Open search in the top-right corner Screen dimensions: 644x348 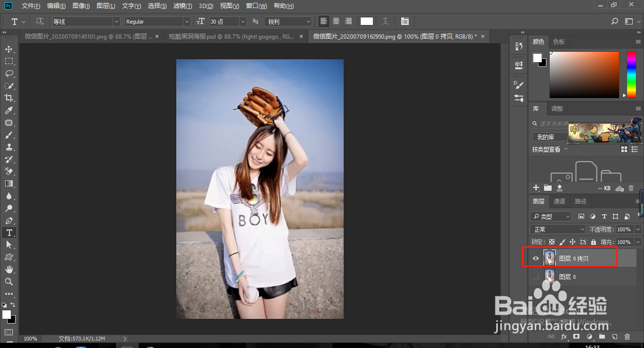click(615, 21)
